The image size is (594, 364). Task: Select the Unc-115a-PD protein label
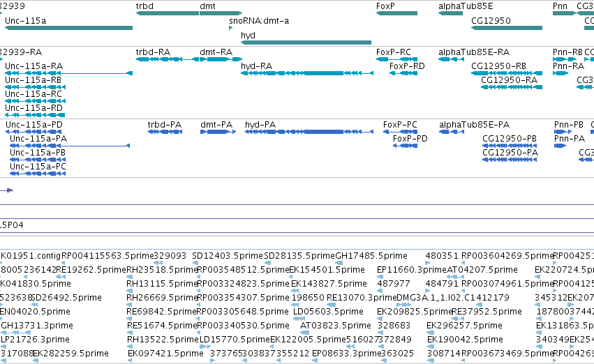[34, 125]
